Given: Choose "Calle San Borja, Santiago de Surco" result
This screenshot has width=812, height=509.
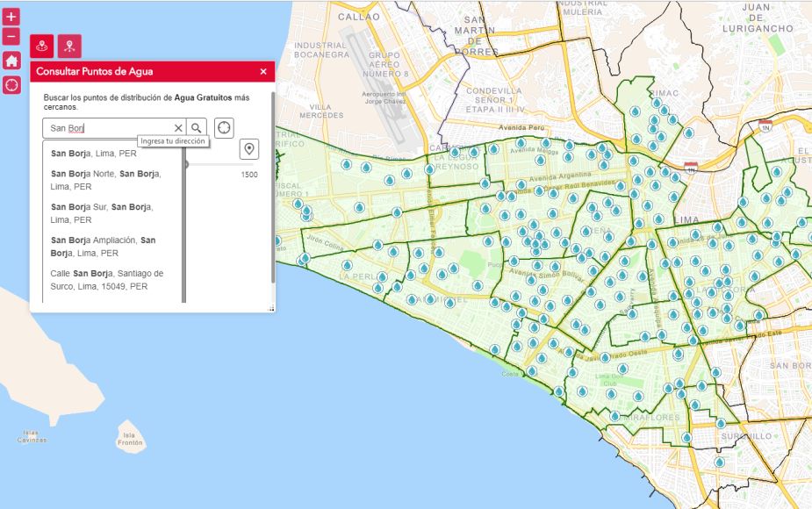Looking at the screenshot, I should (107, 279).
